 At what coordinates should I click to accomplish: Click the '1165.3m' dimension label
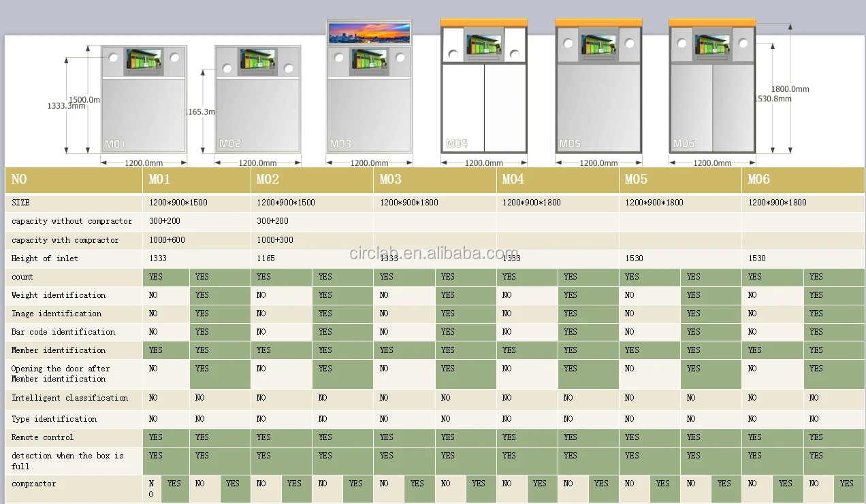coord(200,112)
